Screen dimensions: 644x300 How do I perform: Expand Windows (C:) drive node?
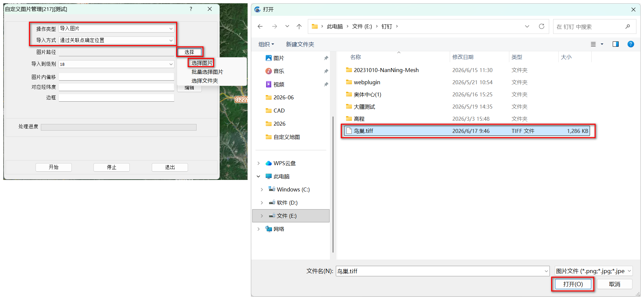262,189
